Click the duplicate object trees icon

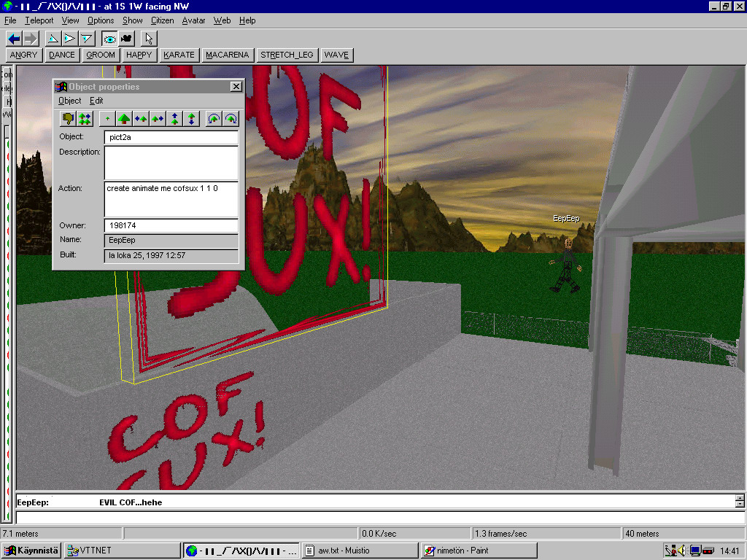85,118
